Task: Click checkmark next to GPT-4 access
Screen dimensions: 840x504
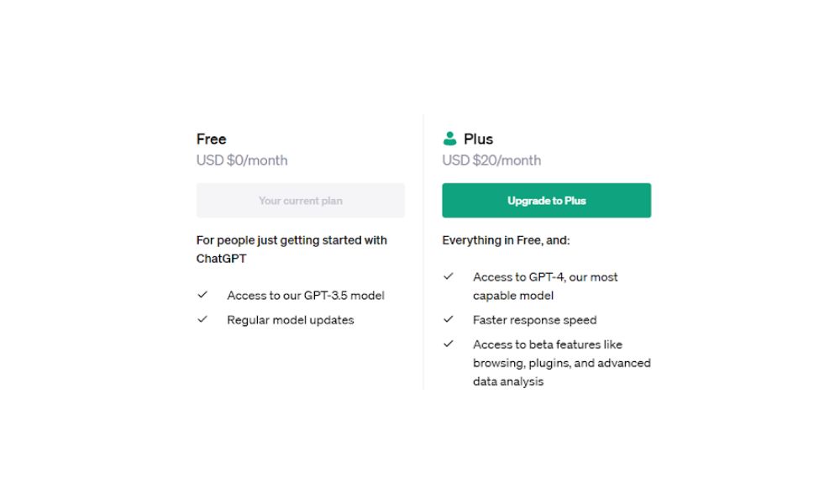Action: 449,276
